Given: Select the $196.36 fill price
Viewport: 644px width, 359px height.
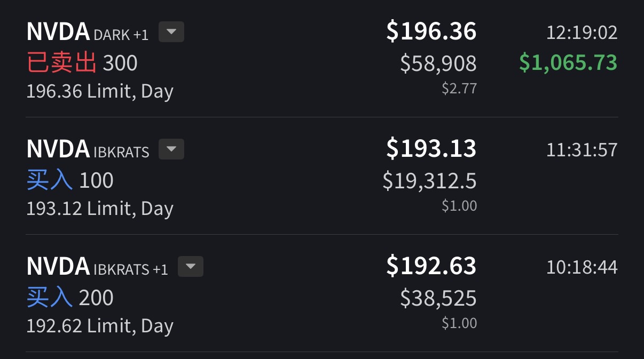Looking at the screenshot, I should pos(431,31).
